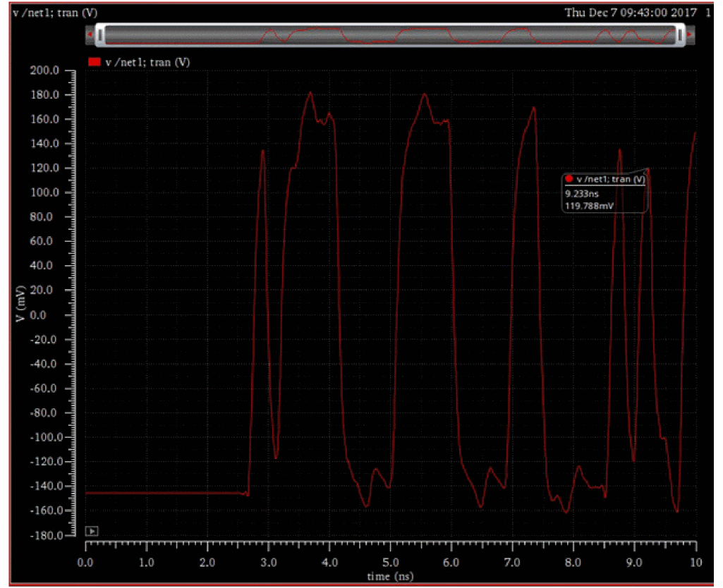
Task: Click the right grip handle of the zoom bar
Action: point(680,34)
